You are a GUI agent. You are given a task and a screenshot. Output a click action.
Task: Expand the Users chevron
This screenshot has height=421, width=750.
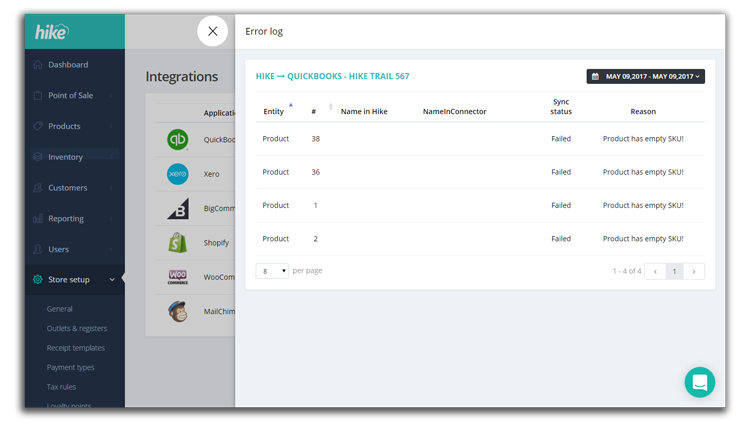[x=111, y=249]
